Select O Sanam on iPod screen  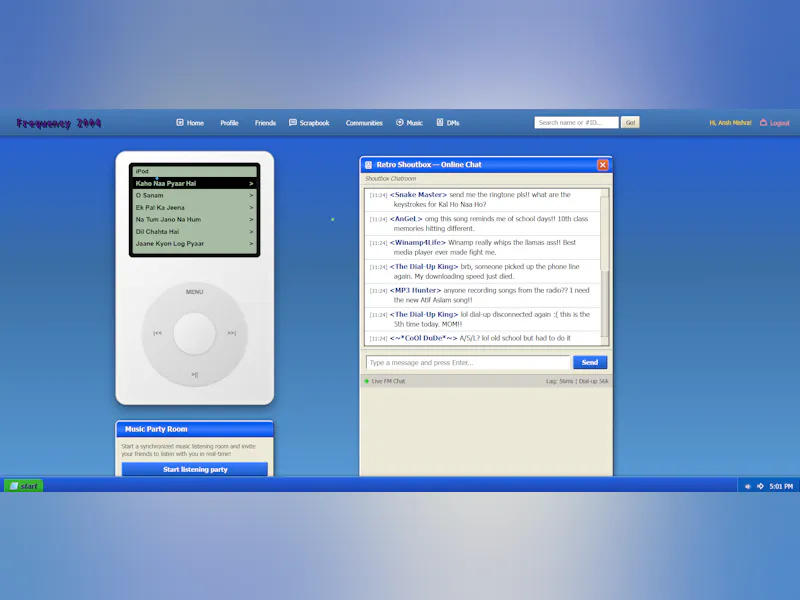[194, 195]
